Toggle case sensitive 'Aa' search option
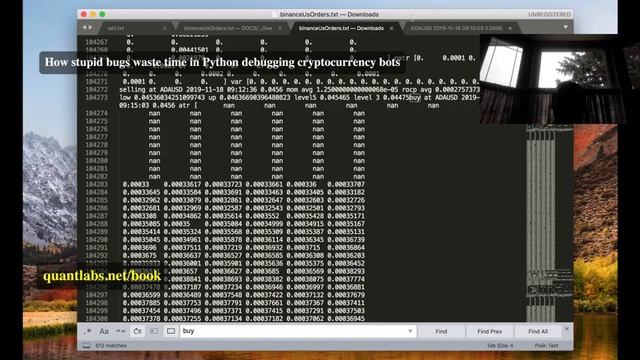The height and width of the screenshot is (360, 640). [x=104, y=331]
